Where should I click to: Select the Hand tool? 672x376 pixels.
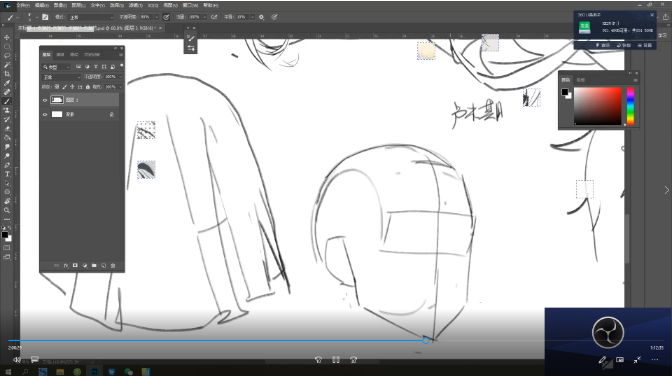click(x=7, y=201)
